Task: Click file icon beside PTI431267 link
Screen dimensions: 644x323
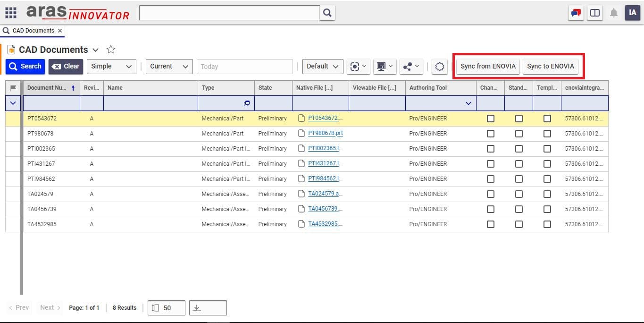Action: pos(301,164)
